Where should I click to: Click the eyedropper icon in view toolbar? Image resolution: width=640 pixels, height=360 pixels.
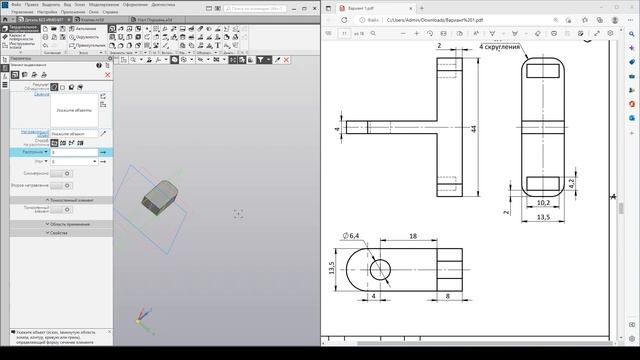(278, 60)
